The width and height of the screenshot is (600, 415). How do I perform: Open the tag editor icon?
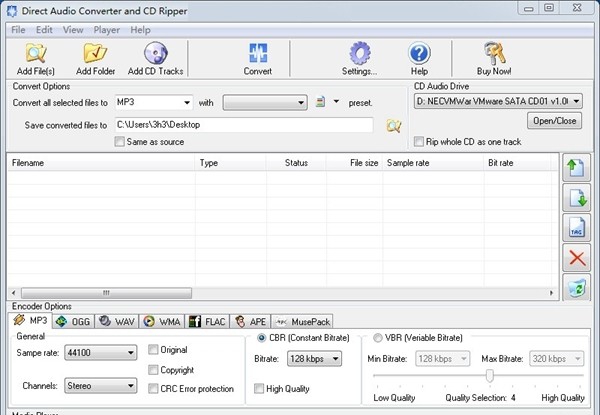(576, 228)
